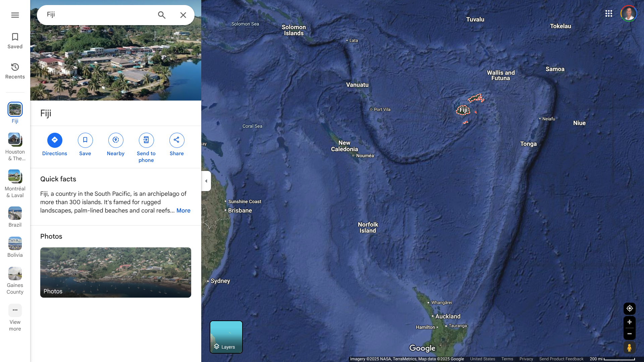Zoom in on the map

tap(629, 322)
